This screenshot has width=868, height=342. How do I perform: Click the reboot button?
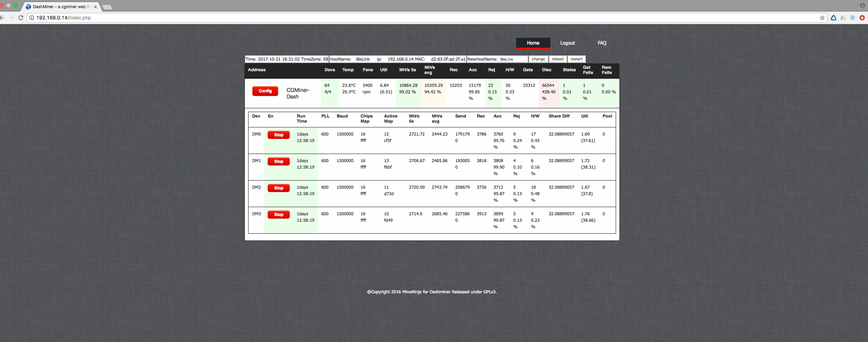(x=557, y=59)
